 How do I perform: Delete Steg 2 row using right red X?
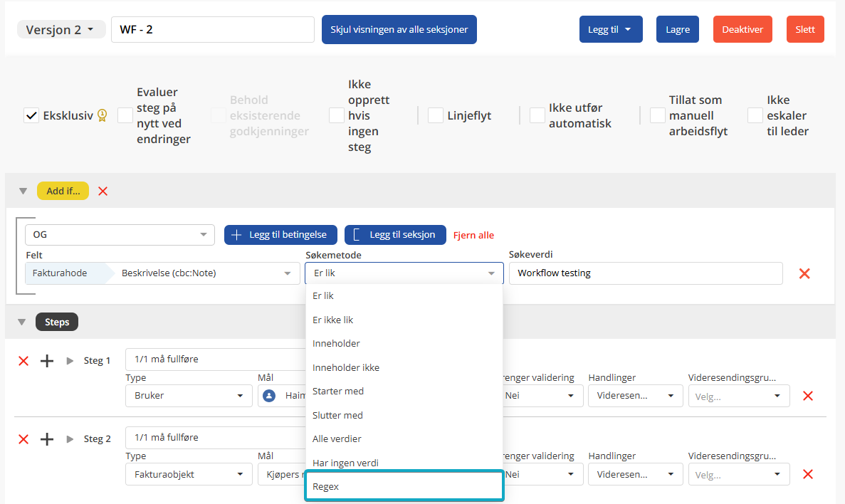[x=807, y=474]
